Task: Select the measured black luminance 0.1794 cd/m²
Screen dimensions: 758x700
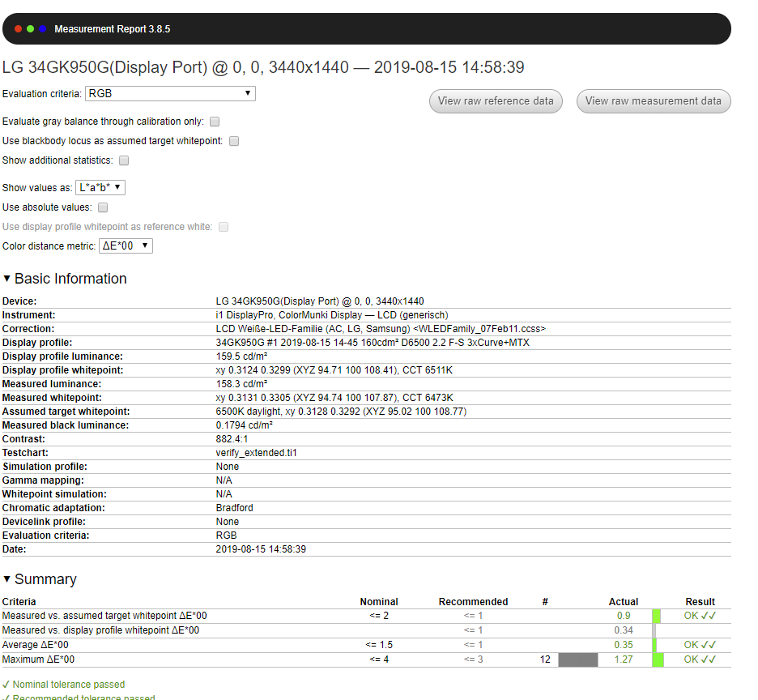Action: [x=244, y=425]
